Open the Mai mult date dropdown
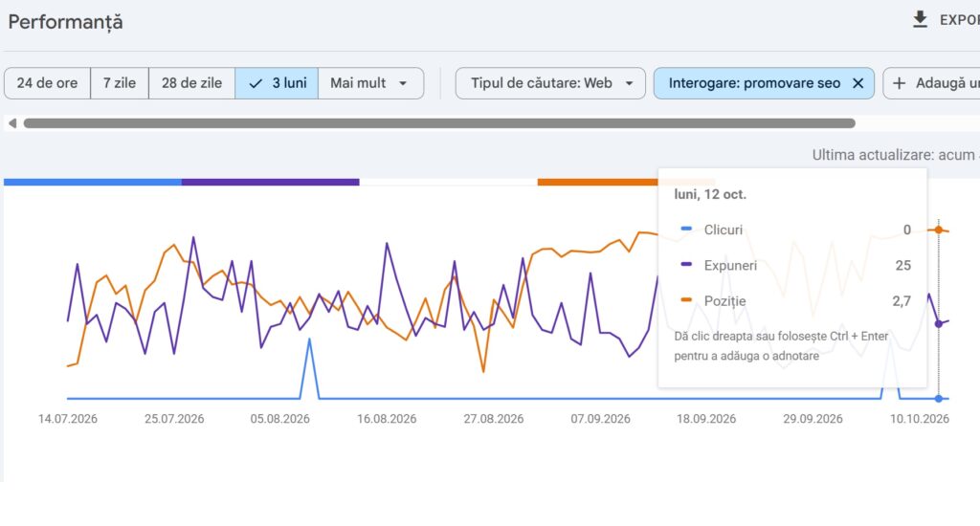 tap(370, 83)
